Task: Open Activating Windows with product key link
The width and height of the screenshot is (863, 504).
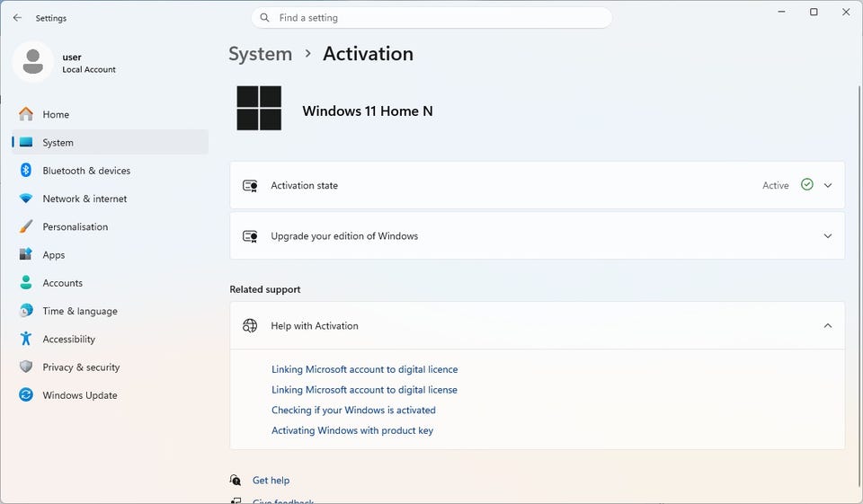Action: pos(352,431)
